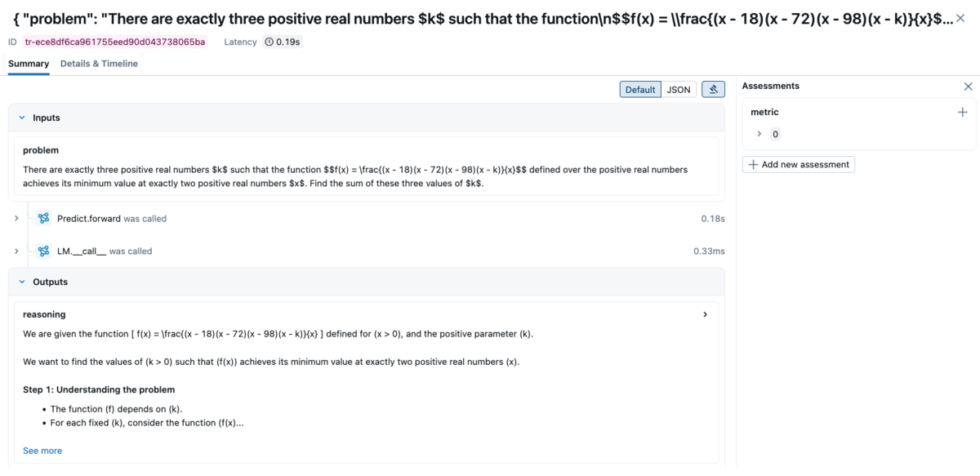Click the trace ID tag
Viewport: 980px width, 476px height.
coord(114,42)
